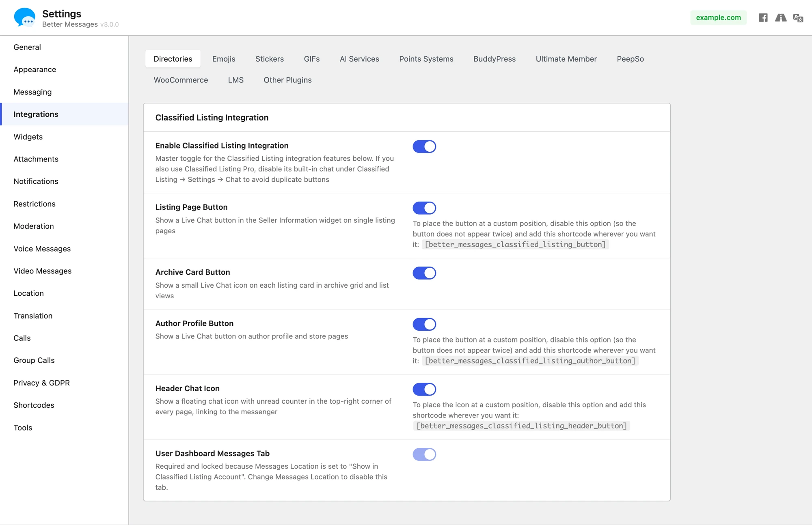Go to Voice Messages settings
This screenshot has width=812, height=525.
tap(64, 249)
